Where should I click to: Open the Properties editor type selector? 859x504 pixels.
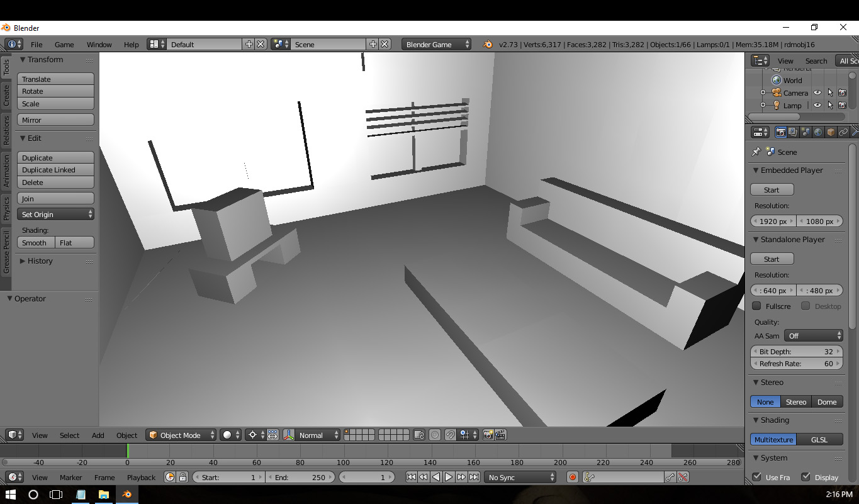click(x=760, y=132)
